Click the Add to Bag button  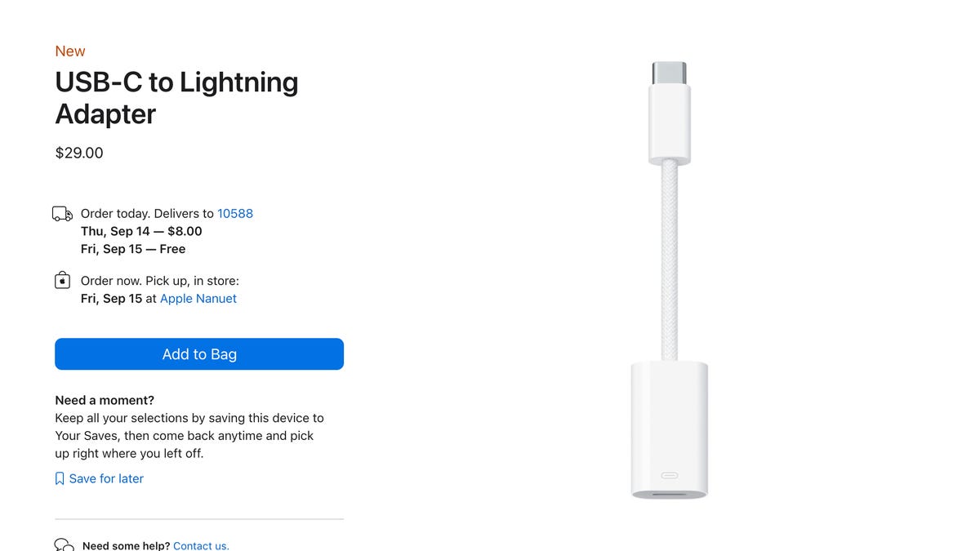point(198,353)
